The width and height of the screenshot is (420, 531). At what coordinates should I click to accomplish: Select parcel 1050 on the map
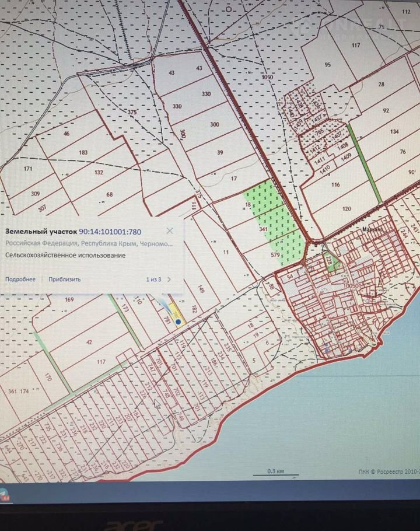click(267, 77)
